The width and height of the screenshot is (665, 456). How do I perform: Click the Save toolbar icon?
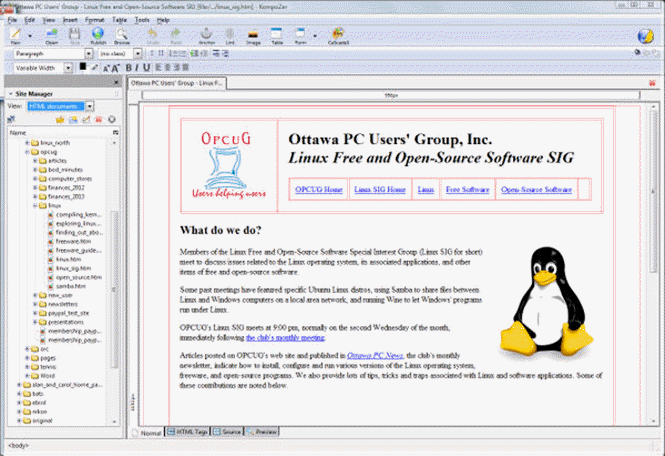(x=75, y=35)
